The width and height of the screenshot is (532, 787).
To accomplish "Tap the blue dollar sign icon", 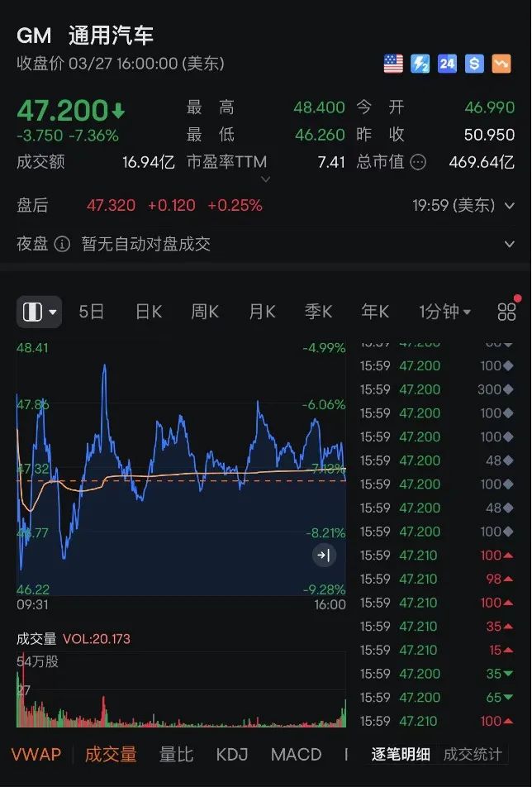I will click(474, 64).
